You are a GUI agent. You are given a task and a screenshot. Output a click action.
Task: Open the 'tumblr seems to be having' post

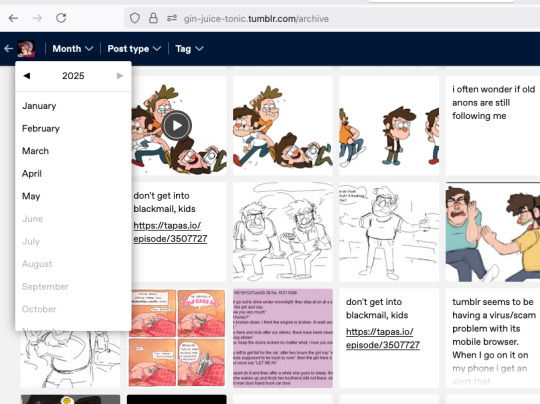493,338
